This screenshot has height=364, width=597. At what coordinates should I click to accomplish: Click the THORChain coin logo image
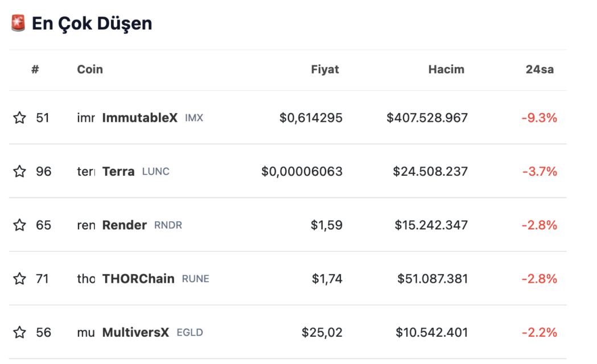click(86, 279)
